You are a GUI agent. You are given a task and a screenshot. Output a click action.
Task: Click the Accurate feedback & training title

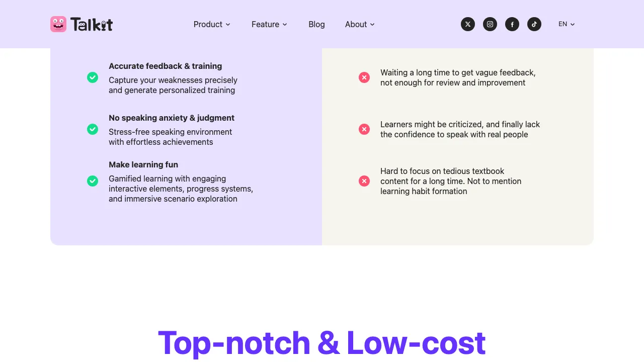165,66
